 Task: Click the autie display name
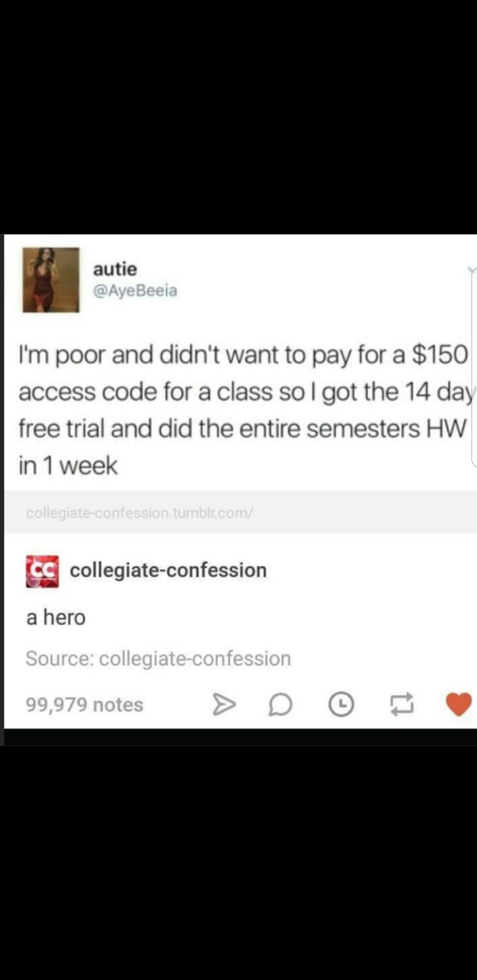click(115, 268)
